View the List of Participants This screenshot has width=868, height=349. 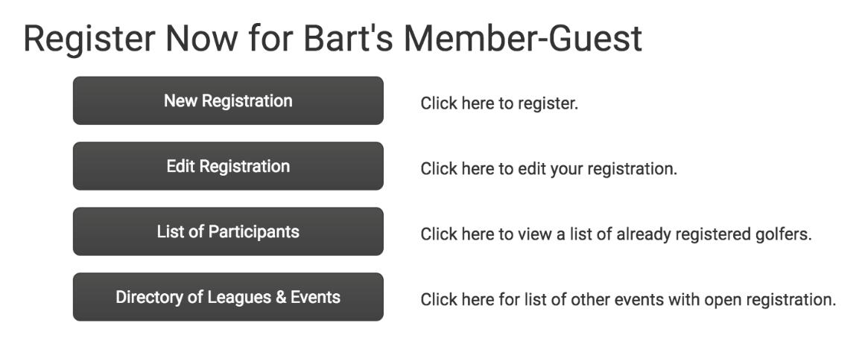point(228,231)
